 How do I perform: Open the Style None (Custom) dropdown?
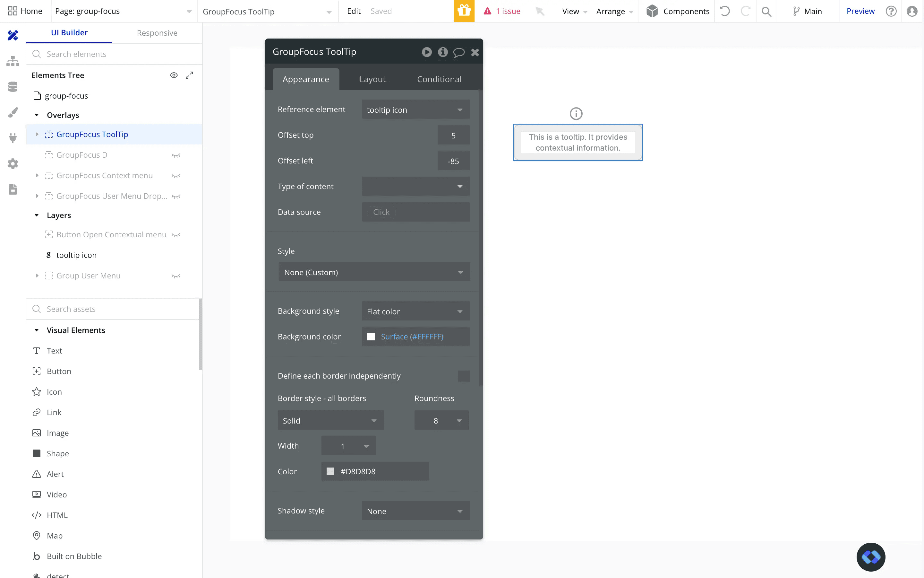[374, 272]
